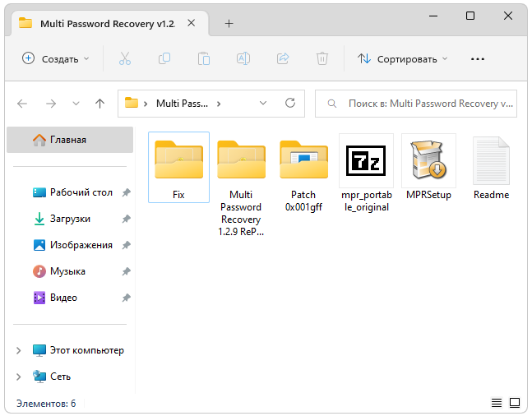Image resolution: width=532 pixels, height=416 pixels.
Task: Add a new tab with plus button
Action: coord(229,23)
